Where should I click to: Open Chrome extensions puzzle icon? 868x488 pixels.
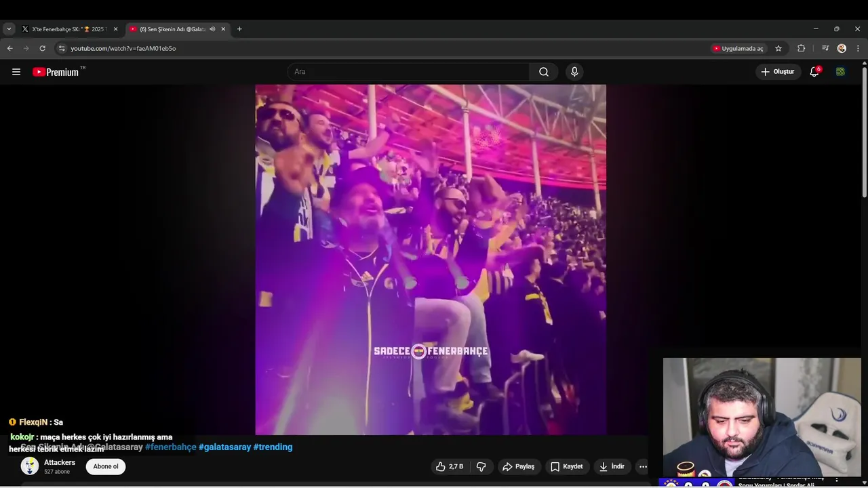pos(801,48)
